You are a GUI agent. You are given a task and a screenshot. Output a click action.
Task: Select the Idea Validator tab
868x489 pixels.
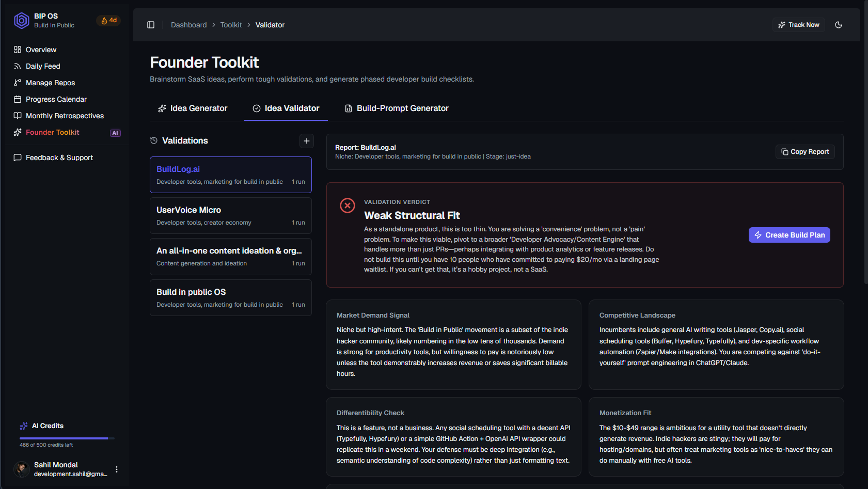286,108
